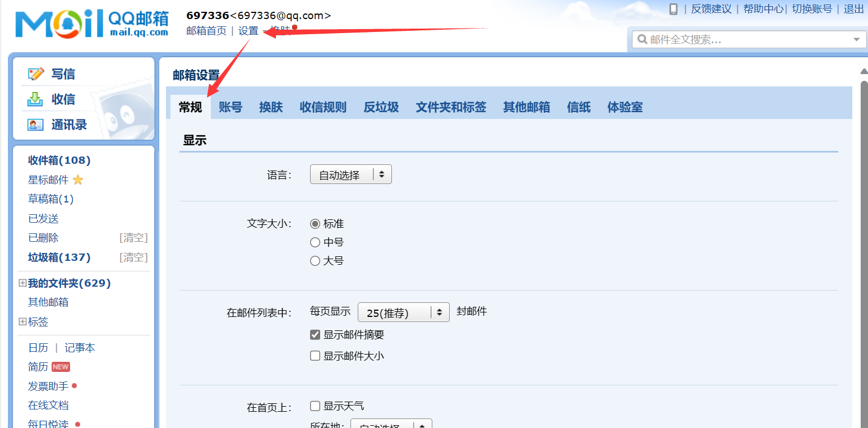868x428 pixels.
Task: Click the 通讯录 contact card icon
Action: click(x=35, y=125)
